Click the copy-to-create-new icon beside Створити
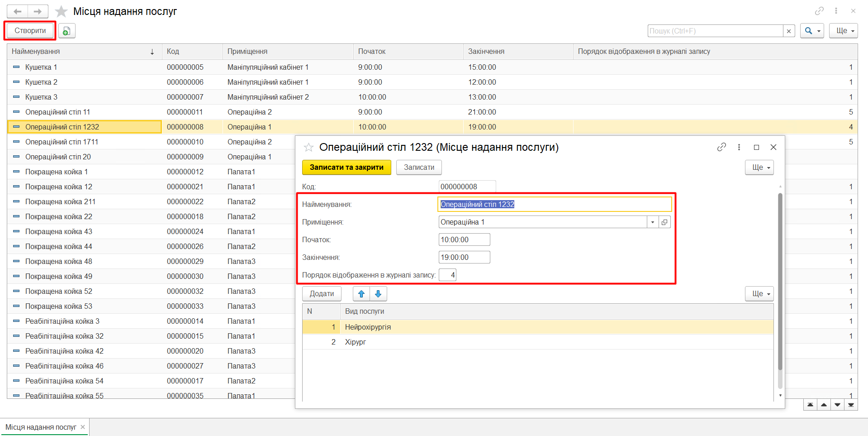The width and height of the screenshot is (868, 436). pyautogui.click(x=66, y=31)
